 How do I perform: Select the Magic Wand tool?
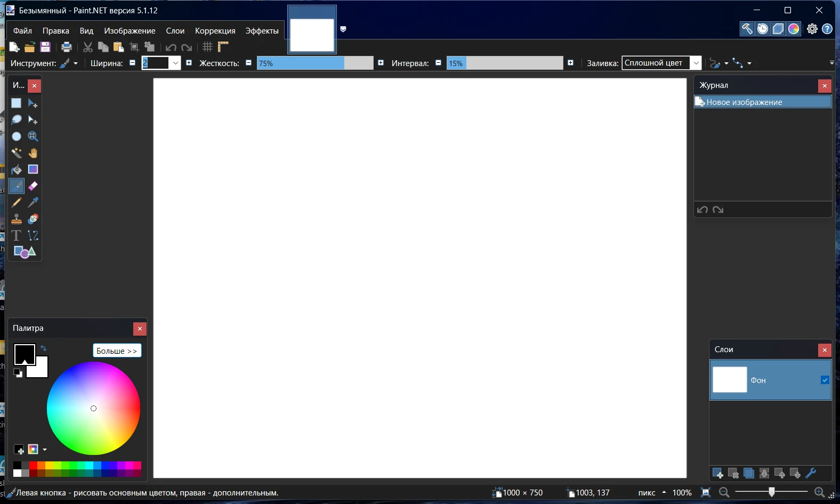point(17,153)
